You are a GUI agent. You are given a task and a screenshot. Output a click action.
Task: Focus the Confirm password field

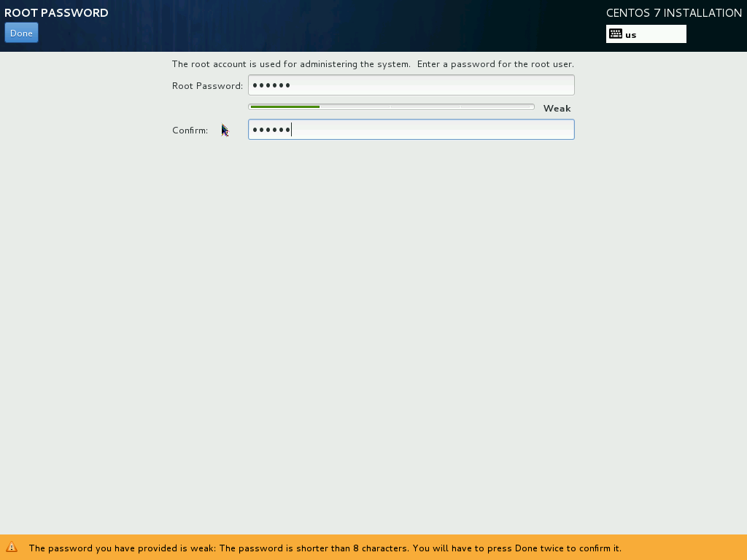tap(411, 130)
